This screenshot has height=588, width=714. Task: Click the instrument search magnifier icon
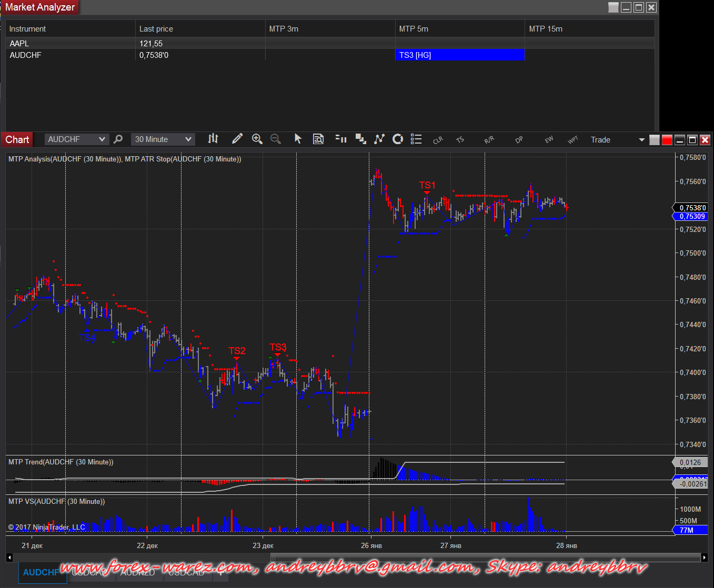118,139
